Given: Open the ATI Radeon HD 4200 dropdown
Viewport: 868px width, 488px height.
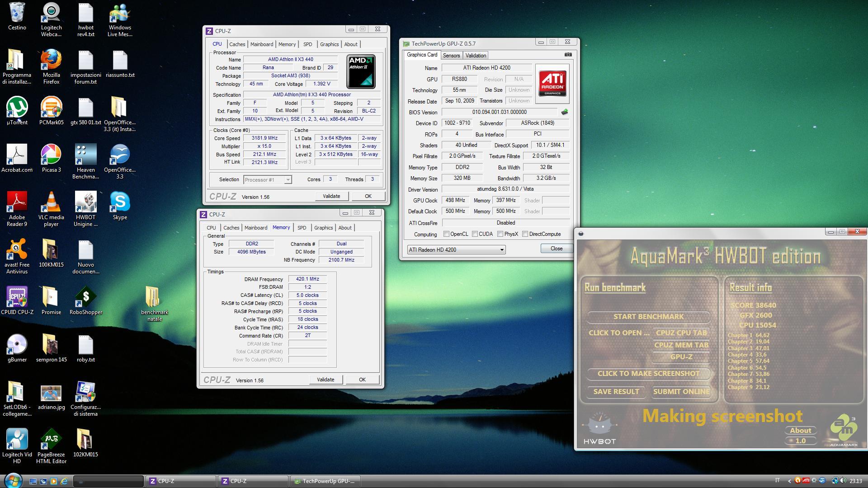Looking at the screenshot, I should [456, 249].
